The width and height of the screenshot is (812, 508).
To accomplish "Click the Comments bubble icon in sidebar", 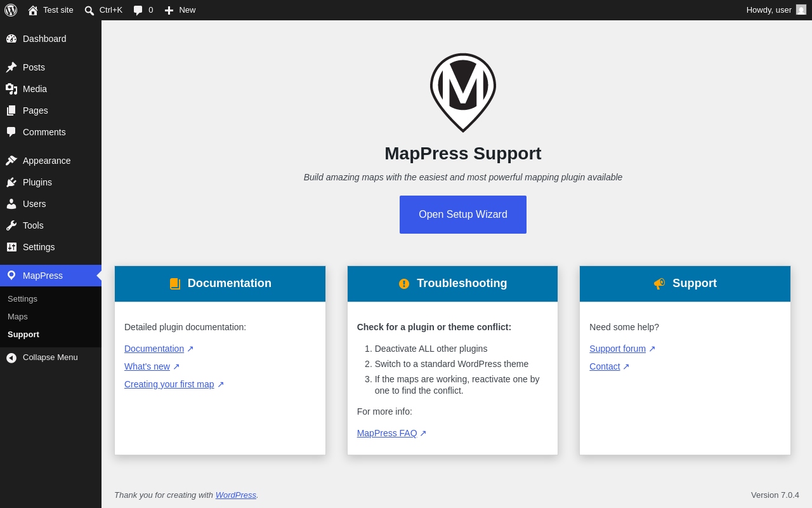I will point(11,132).
